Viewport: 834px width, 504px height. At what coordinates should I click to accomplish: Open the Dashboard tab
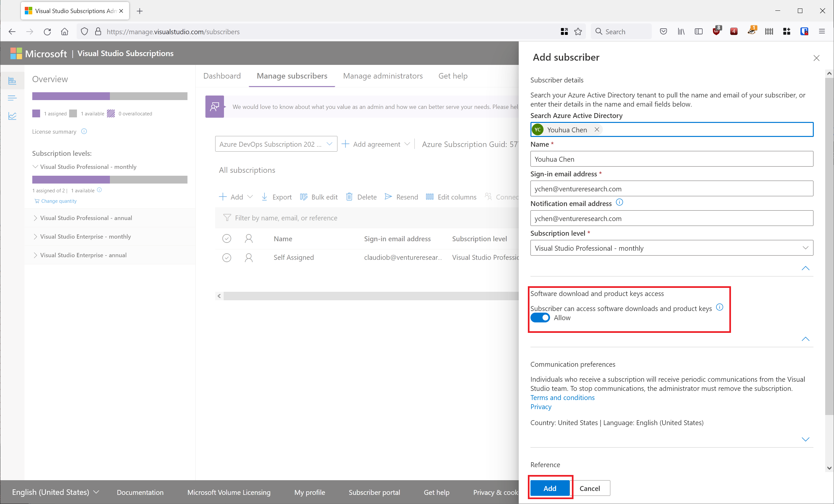222,76
